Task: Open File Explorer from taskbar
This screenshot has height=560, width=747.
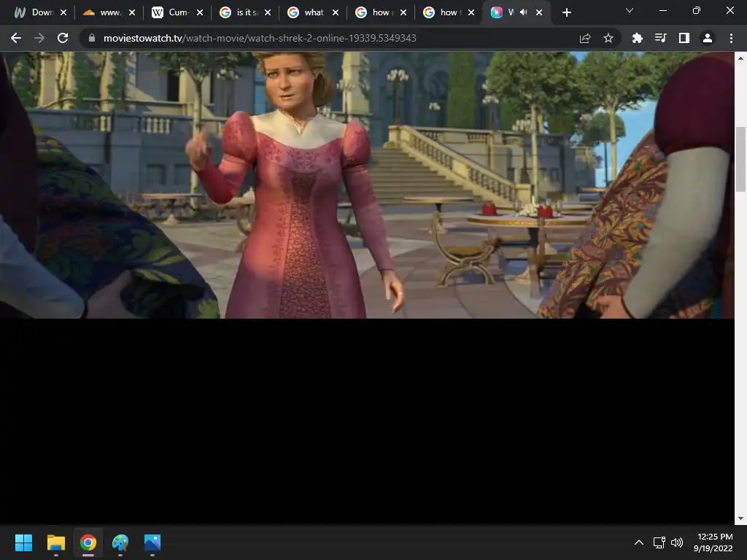Action: pyautogui.click(x=55, y=542)
